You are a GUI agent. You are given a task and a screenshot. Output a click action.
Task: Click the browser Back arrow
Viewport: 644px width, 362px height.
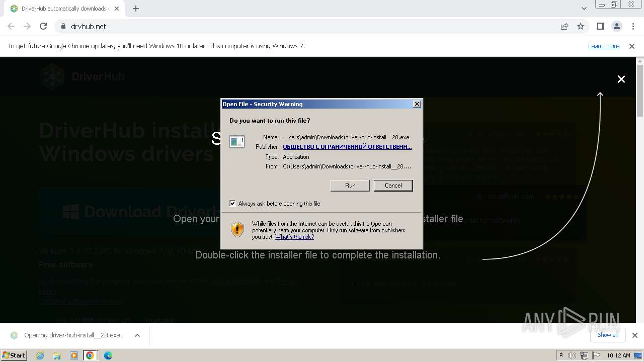[x=11, y=26]
